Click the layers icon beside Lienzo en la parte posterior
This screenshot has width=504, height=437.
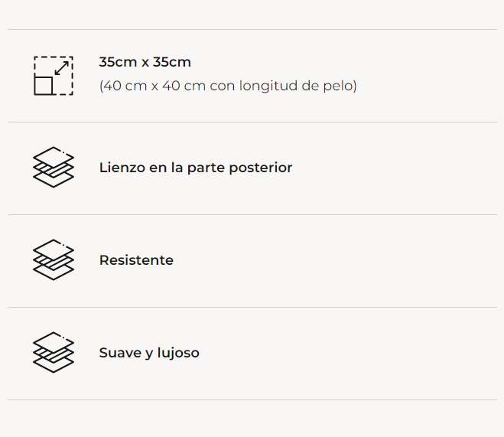point(54,167)
